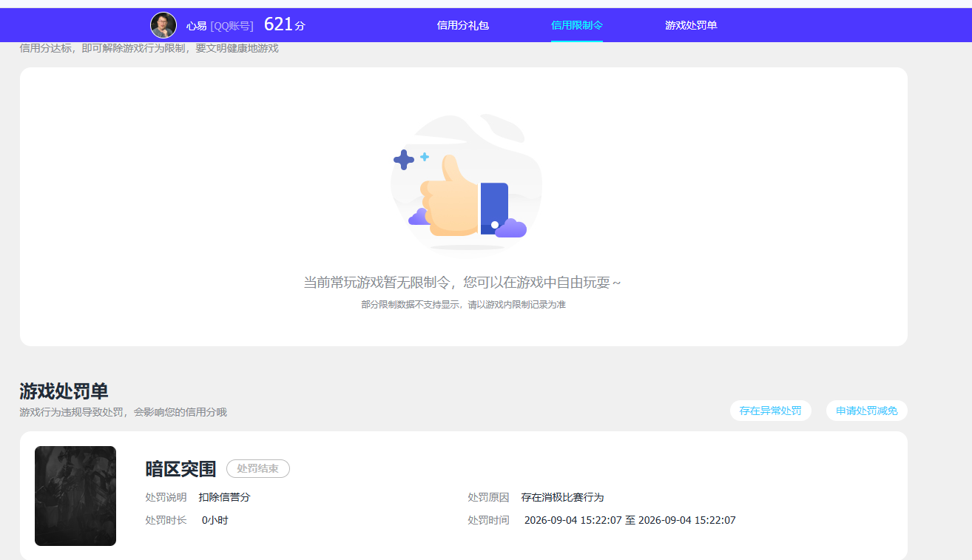
Task: Click the text 存在消极比赛行为
Action: (562, 497)
